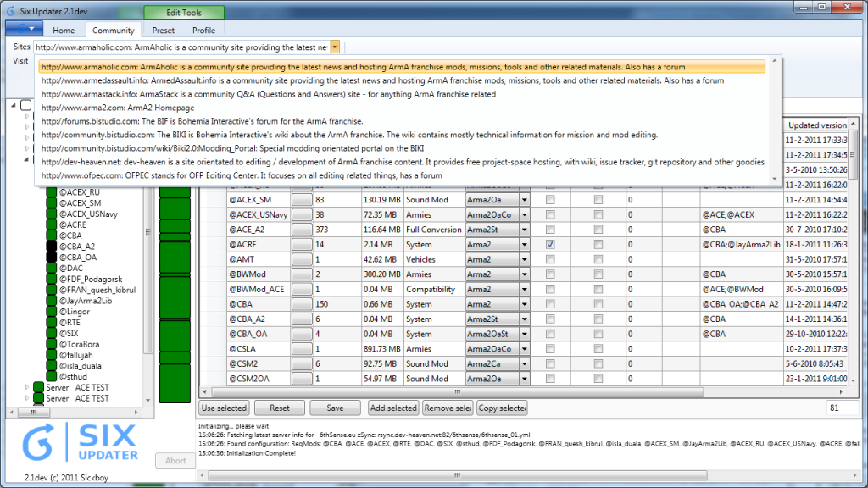Click the Add selected button

(393, 408)
